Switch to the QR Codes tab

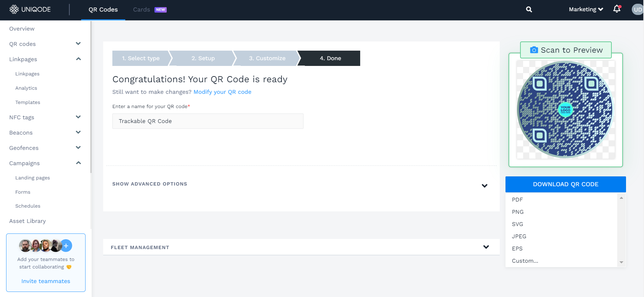pyautogui.click(x=103, y=10)
